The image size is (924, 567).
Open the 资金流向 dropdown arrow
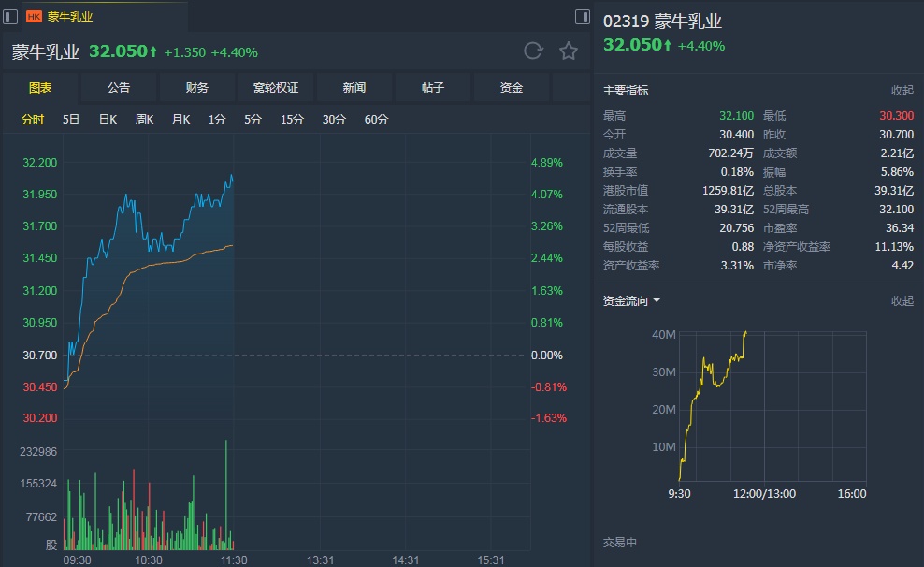pos(657,301)
